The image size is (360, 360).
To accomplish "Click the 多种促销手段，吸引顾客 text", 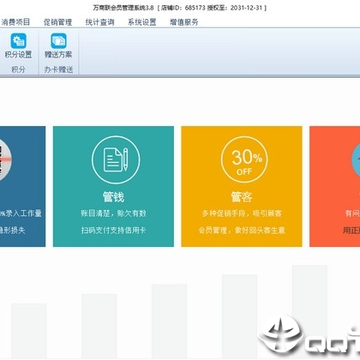I will (x=242, y=214).
